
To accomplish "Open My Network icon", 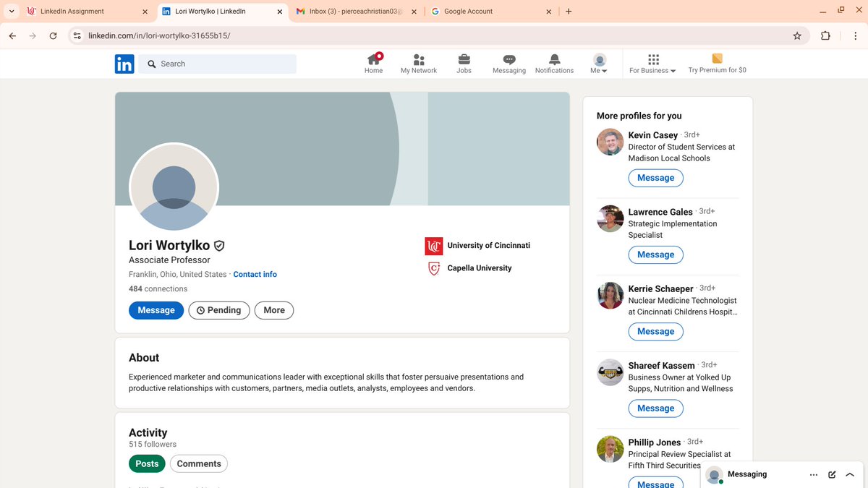I will [419, 64].
